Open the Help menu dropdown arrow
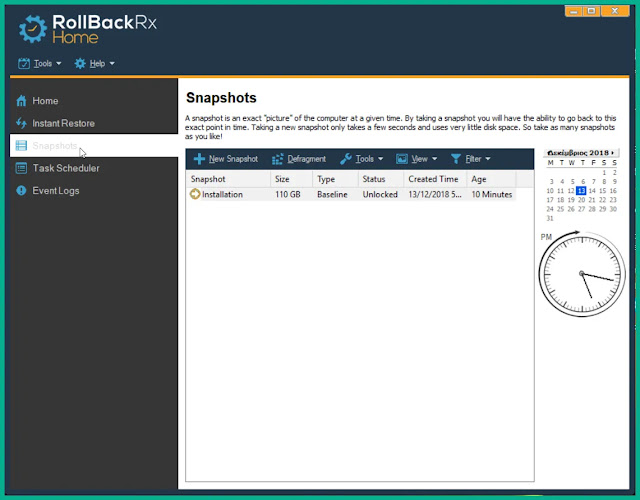Screen dimensions: 640x500 point(112,64)
